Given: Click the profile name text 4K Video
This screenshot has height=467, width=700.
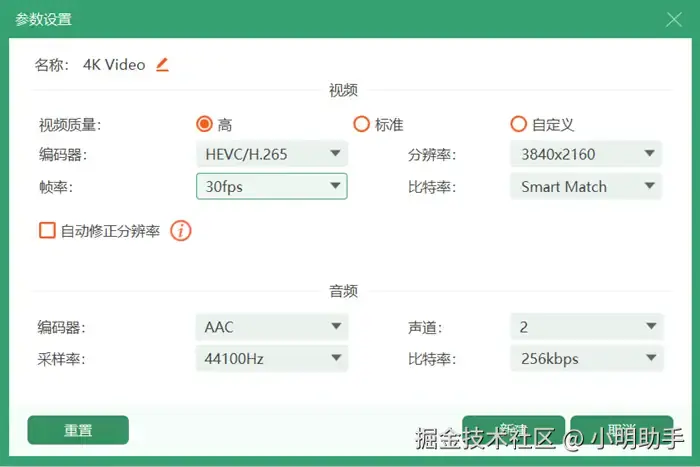Looking at the screenshot, I should [114, 65].
